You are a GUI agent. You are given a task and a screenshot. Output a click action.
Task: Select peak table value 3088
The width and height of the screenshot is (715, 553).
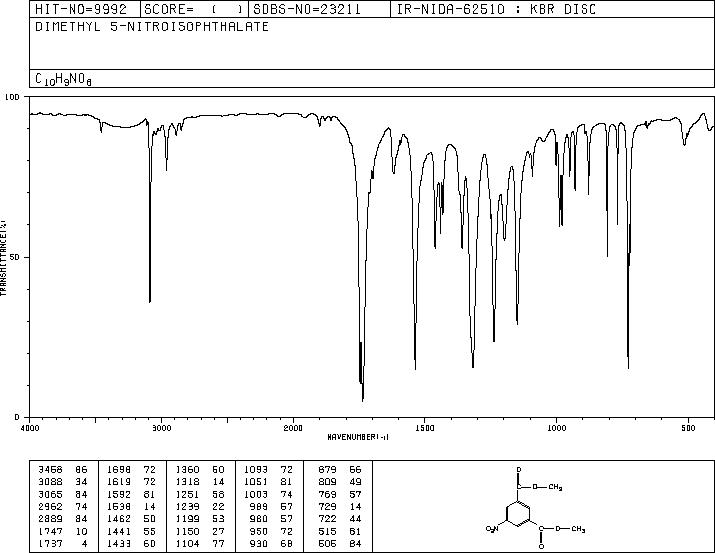(50, 482)
